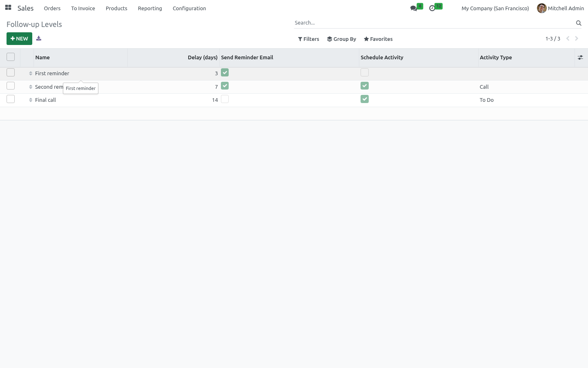Open the Configuration menu
Viewport: 588px width, 368px height.
click(189, 8)
